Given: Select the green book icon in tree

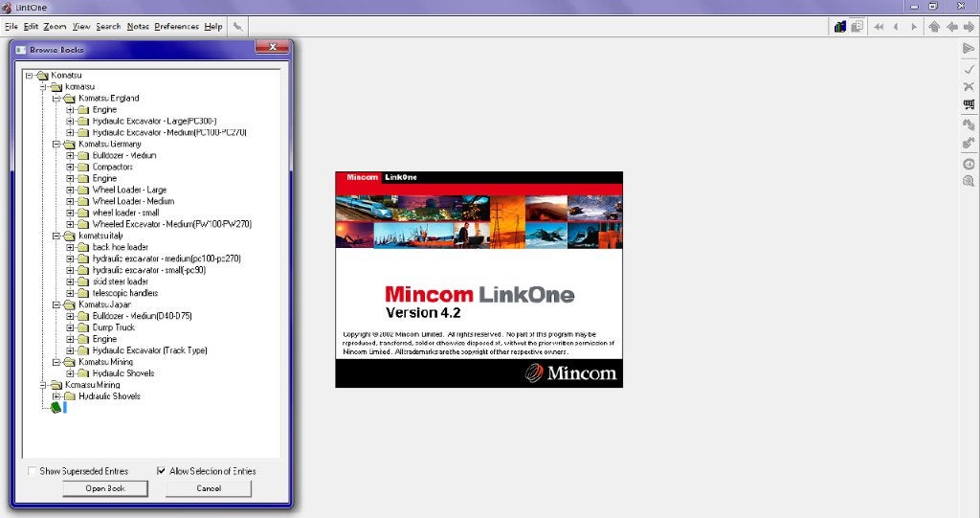Looking at the screenshot, I should point(56,408).
